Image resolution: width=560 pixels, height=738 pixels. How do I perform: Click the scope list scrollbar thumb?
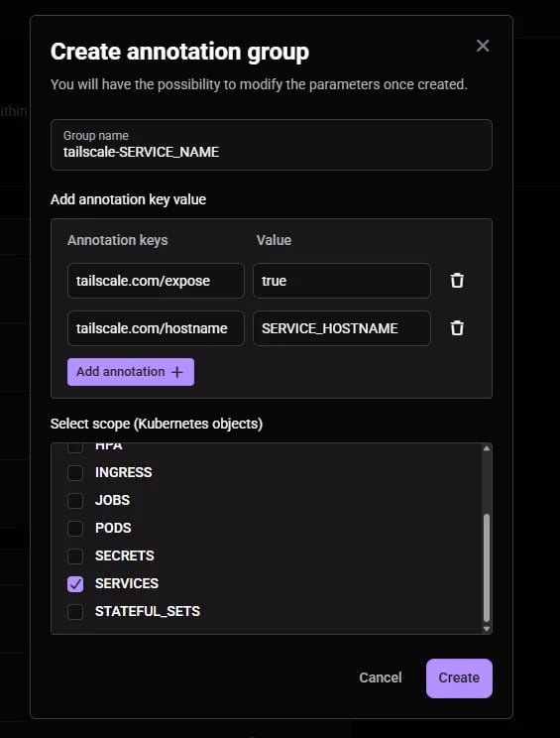coord(487,568)
